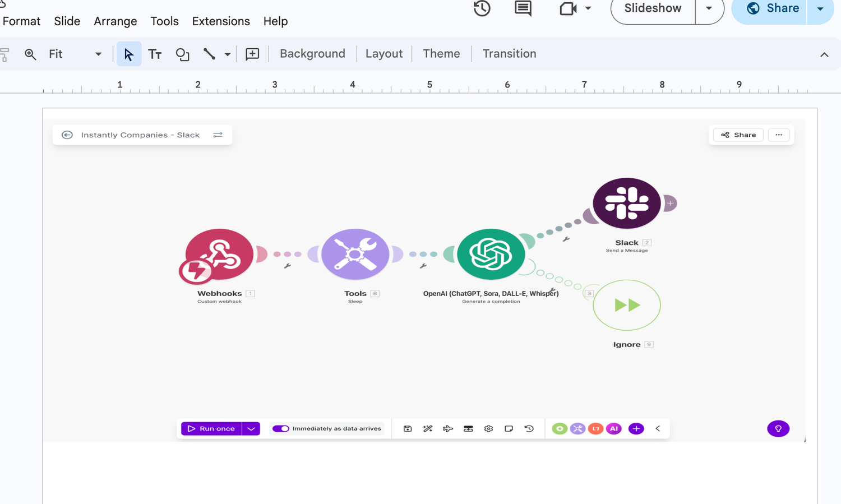Select the Line tool

pos(209,54)
